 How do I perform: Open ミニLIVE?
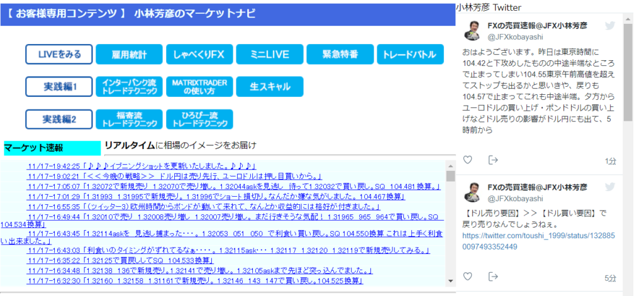point(270,54)
